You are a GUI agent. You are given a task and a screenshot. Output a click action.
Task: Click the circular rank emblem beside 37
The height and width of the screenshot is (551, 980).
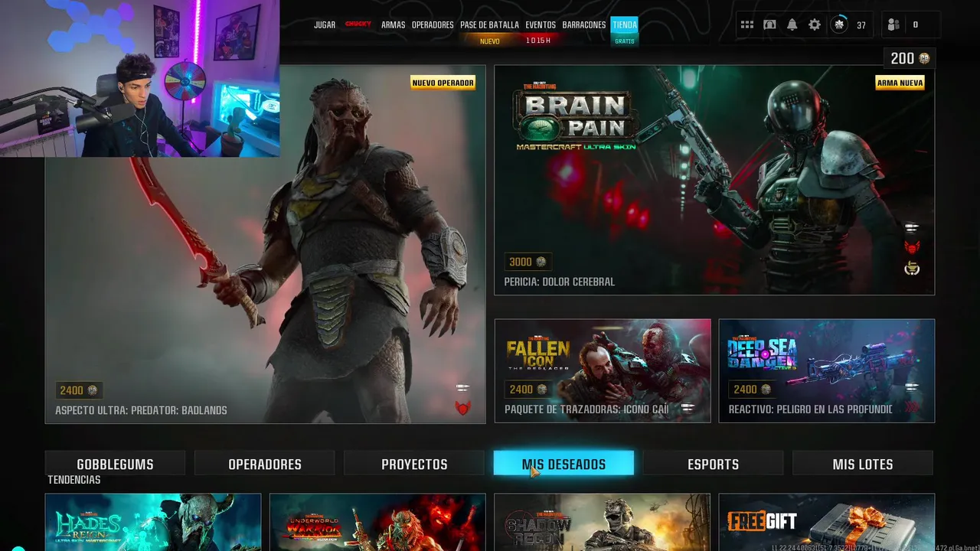tap(839, 24)
